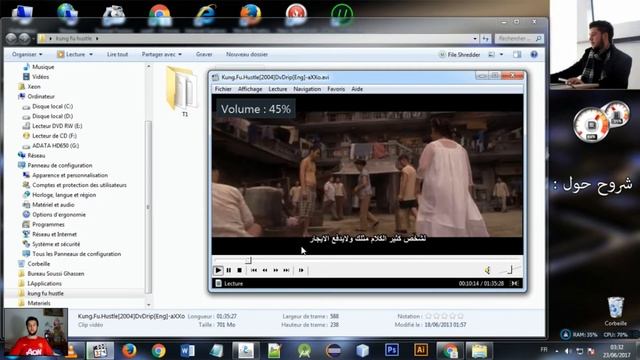Open Chrome from the taskbar
This screenshot has width=640, height=360.
[x=158, y=350]
